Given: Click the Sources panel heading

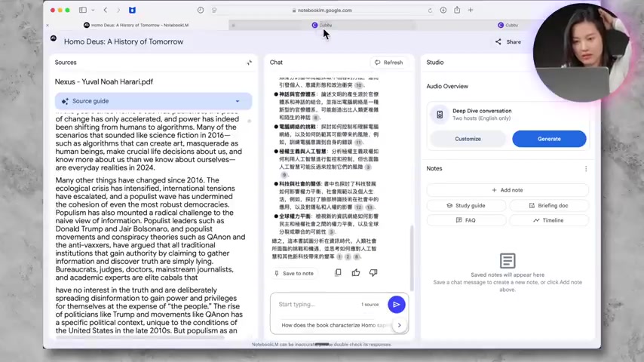Looking at the screenshot, I should (x=66, y=63).
